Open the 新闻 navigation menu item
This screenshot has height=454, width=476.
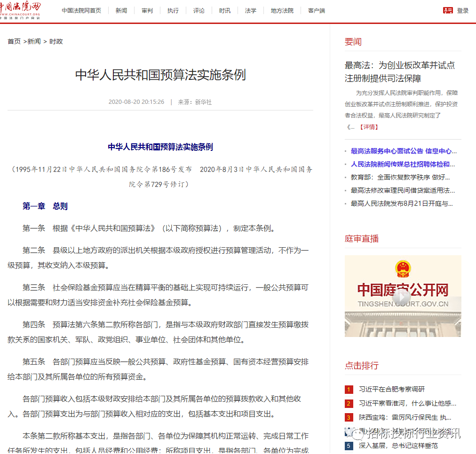121,10
